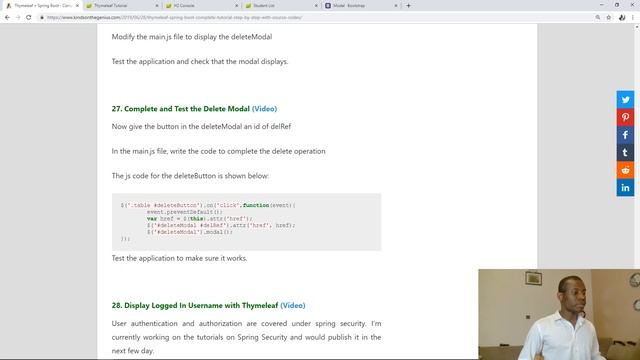Click the webcam video overlay of presenter
The image size is (640, 360).
click(x=559, y=314)
